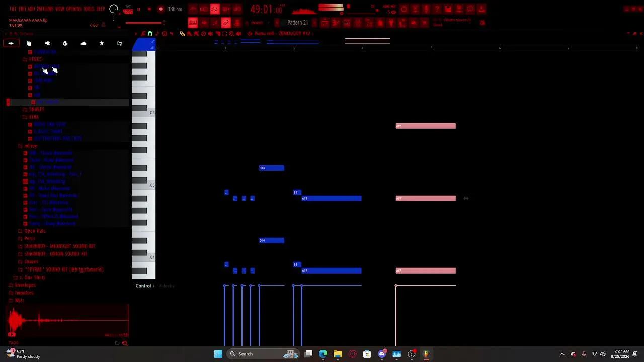Select the highlighted sample row in browser

point(67,102)
